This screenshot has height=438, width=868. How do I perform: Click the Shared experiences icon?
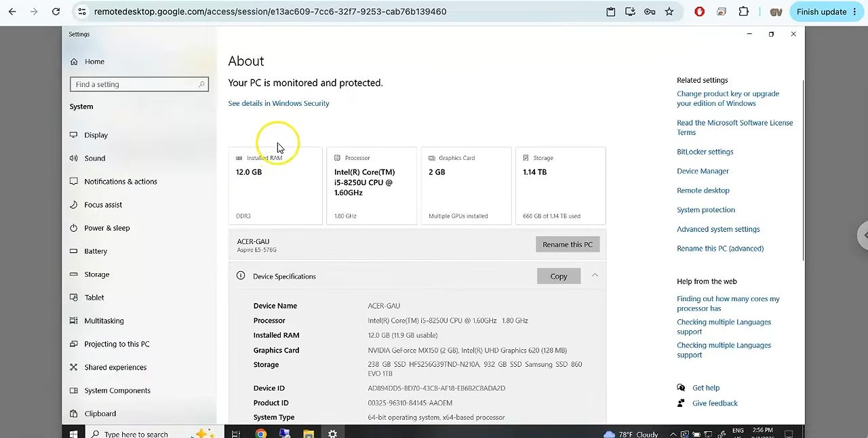click(x=73, y=367)
